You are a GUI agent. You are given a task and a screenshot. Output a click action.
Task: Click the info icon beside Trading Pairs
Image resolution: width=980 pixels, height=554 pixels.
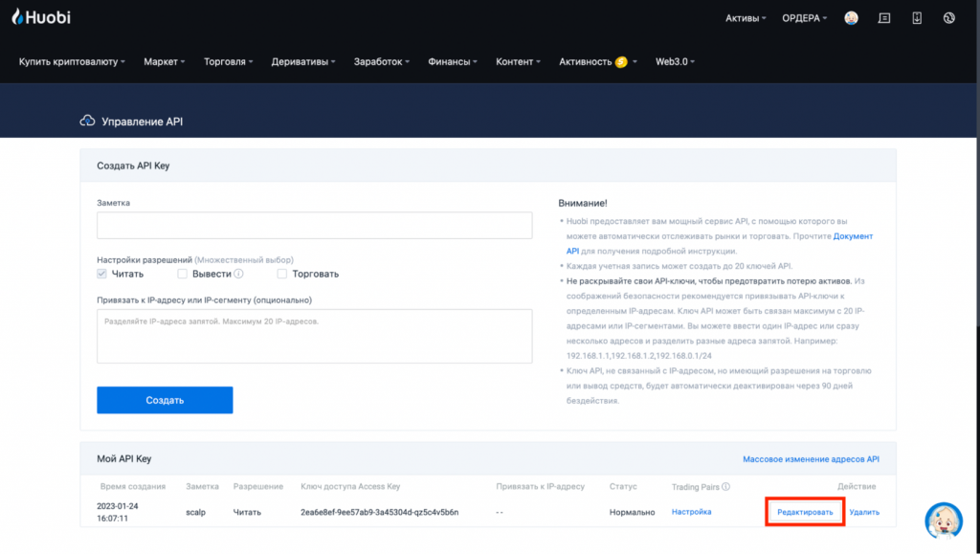(725, 487)
